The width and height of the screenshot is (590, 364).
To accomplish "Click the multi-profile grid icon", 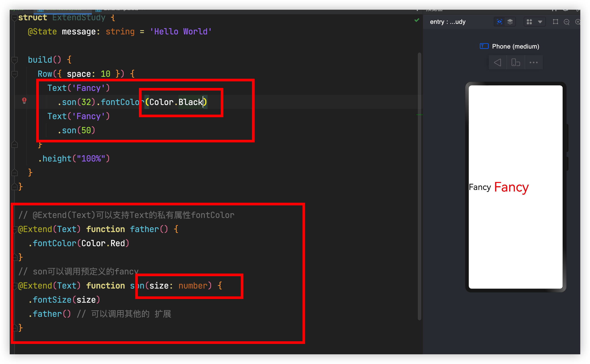I will (529, 22).
